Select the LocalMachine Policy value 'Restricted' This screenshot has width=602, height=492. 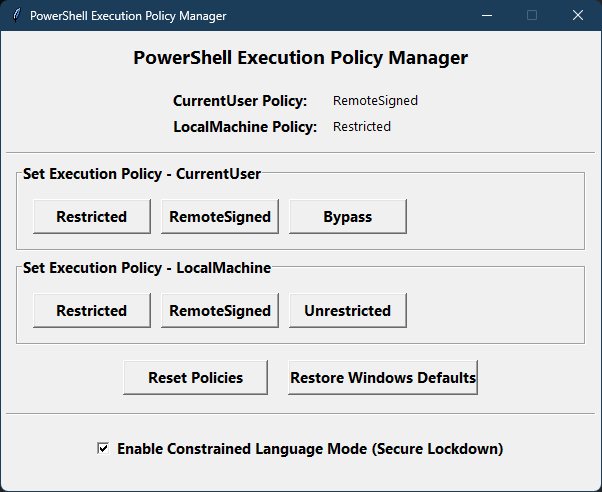point(362,126)
